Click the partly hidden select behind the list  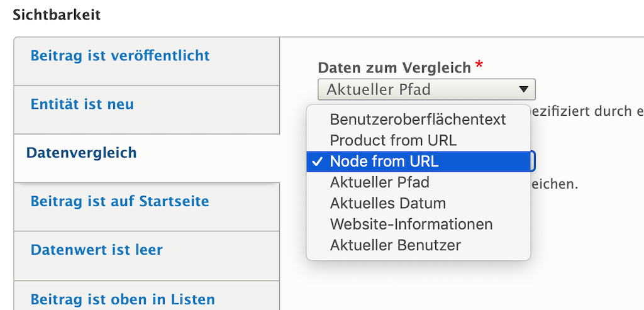[x=533, y=162]
